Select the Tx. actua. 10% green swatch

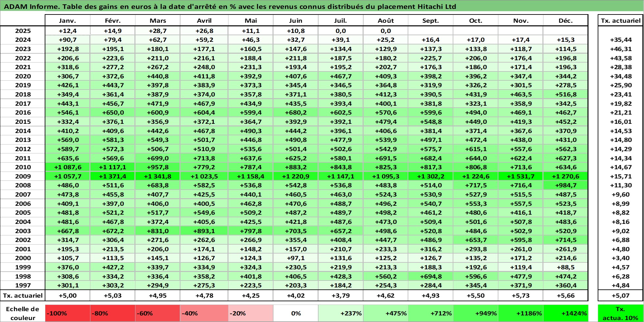point(621,313)
